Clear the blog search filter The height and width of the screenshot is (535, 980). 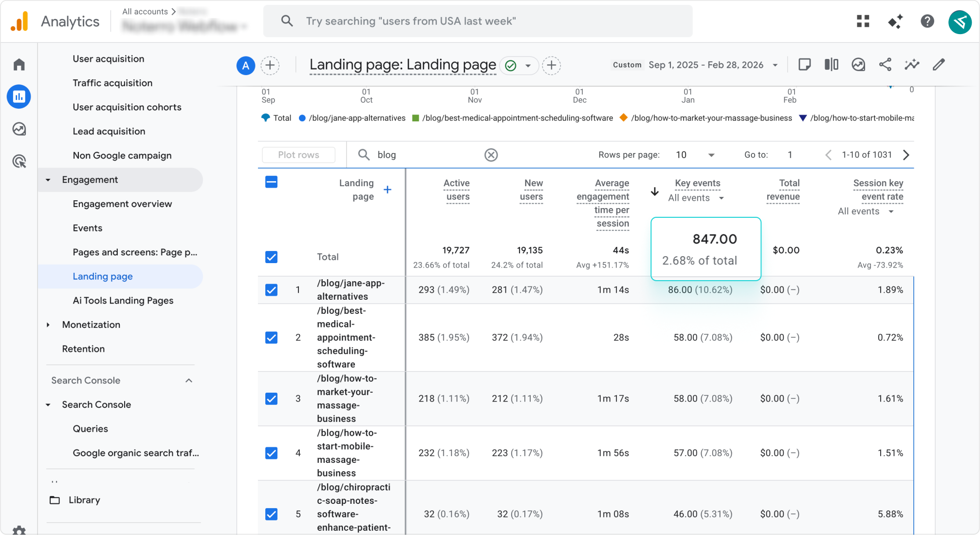point(491,155)
